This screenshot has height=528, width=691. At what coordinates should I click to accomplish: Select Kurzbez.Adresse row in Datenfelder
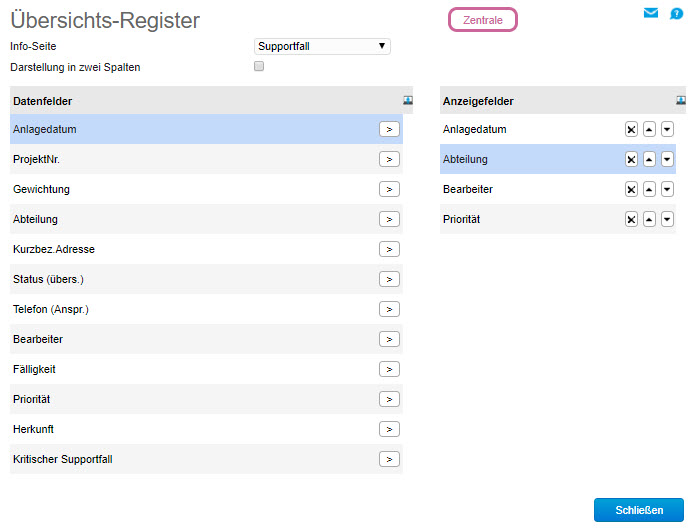(x=206, y=249)
